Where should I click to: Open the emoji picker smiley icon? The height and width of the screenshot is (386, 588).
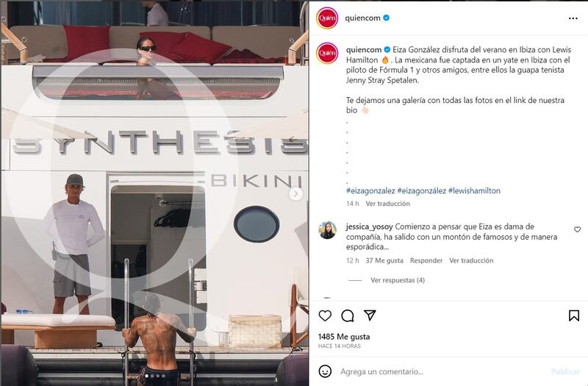tap(325, 371)
